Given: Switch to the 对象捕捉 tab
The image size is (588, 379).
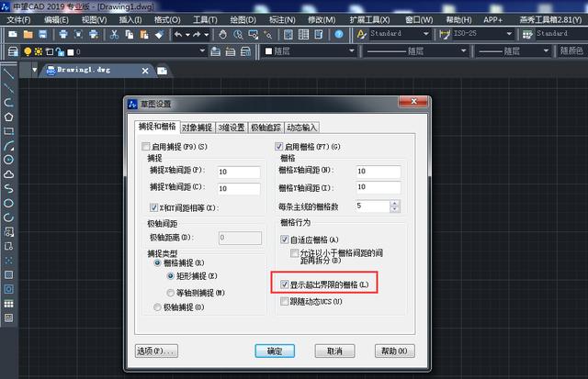Looking at the screenshot, I should click(198, 128).
